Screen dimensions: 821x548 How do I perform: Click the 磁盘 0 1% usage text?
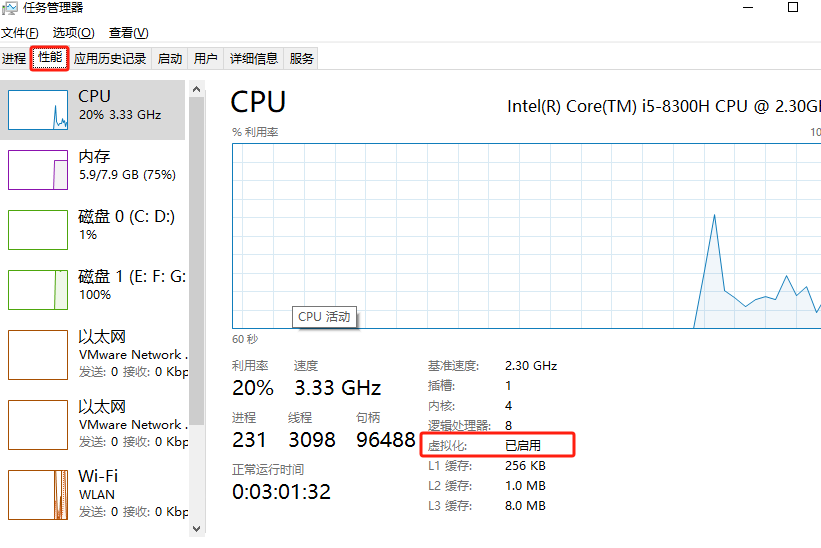pos(87,234)
